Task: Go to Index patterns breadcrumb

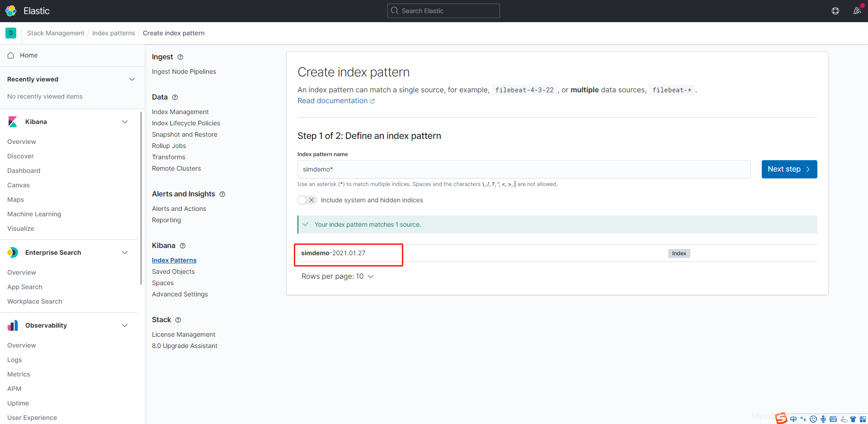Action: pos(113,33)
